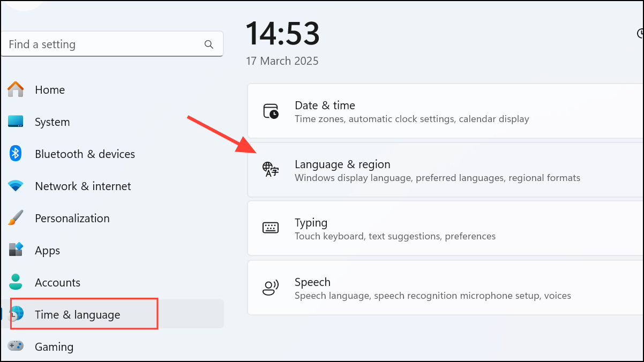Select System in the sidebar
644x362 pixels.
[x=113, y=122]
